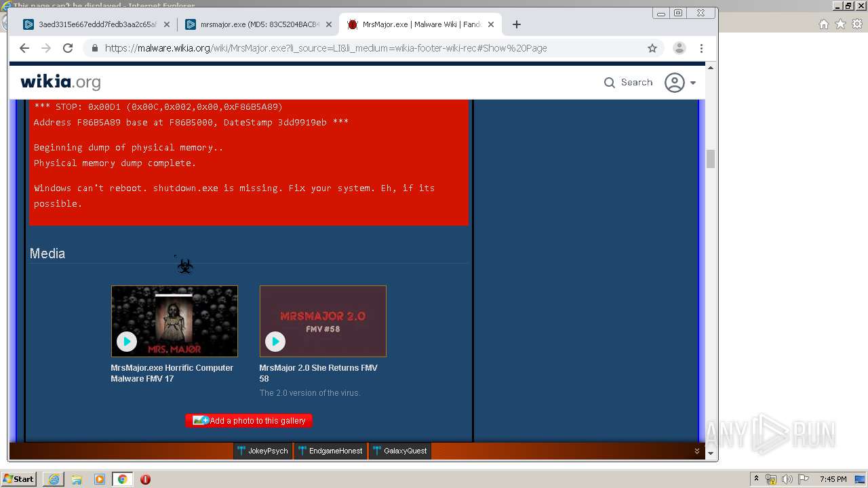Viewport: 868px width, 488px height.
Task: Open Internet Explorer from the taskbar
Action: (x=54, y=479)
